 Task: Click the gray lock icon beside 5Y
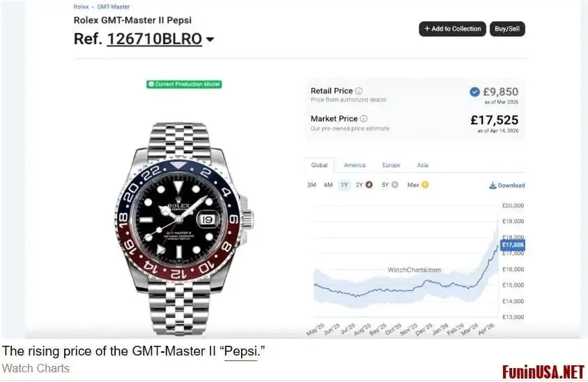click(x=394, y=185)
